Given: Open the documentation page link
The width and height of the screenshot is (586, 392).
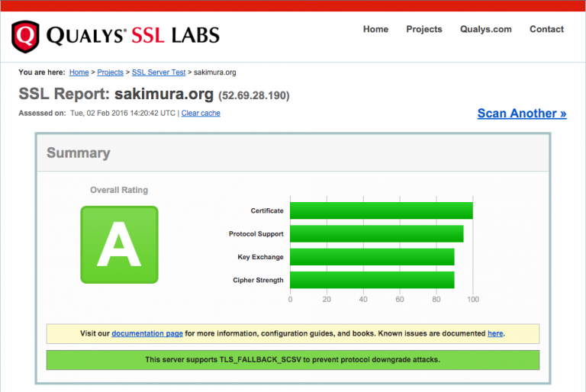Looking at the screenshot, I should [x=147, y=333].
